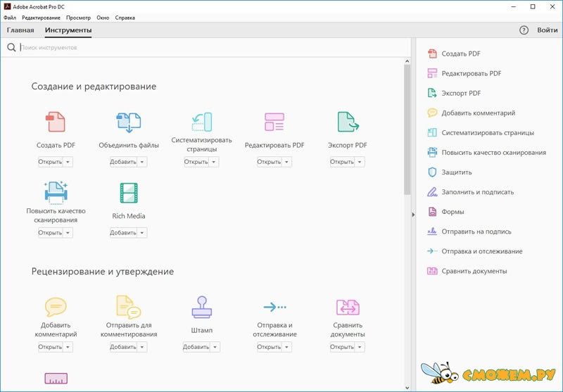Viewport: 563px width, 392px height.
Task: Expand dropdown arrow under Повысить качество сканирования
Action: 68,233
